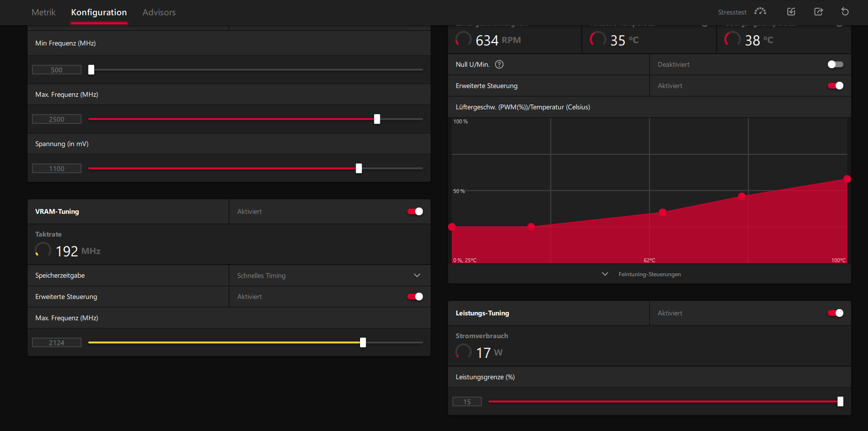Click the Speicherzeitgabe label
868x431 pixels.
60,275
